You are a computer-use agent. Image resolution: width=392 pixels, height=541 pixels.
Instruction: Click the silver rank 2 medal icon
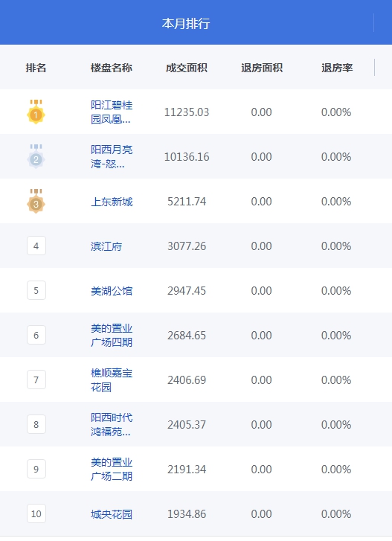(36, 156)
